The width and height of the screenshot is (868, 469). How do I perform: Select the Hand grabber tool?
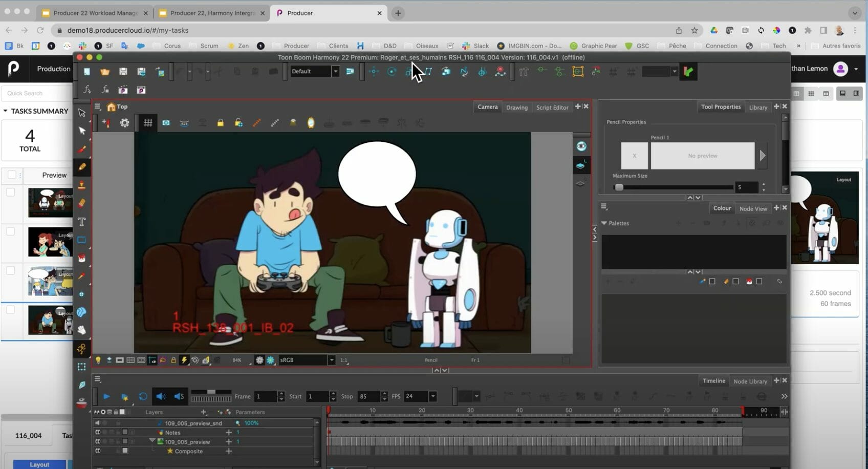point(82,330)
